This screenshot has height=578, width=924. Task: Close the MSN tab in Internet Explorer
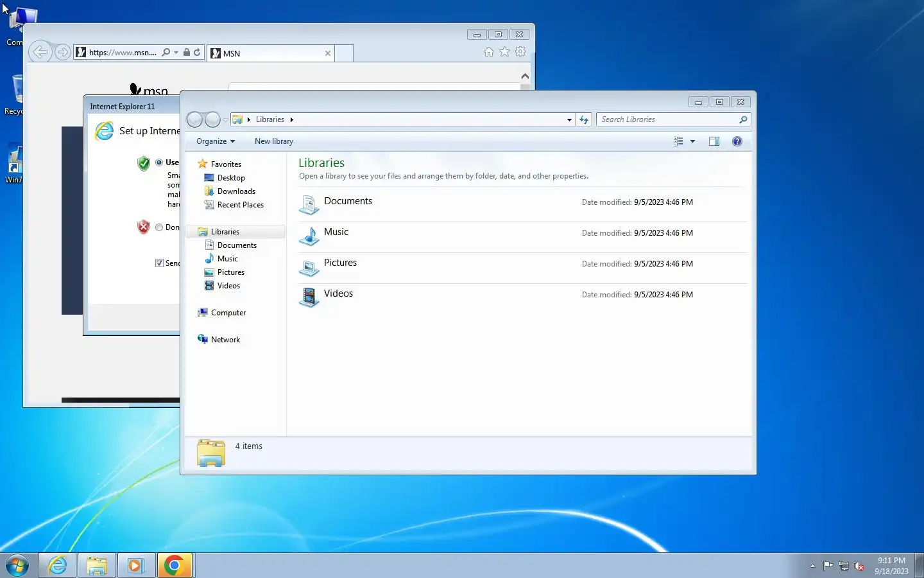point(328,53)
